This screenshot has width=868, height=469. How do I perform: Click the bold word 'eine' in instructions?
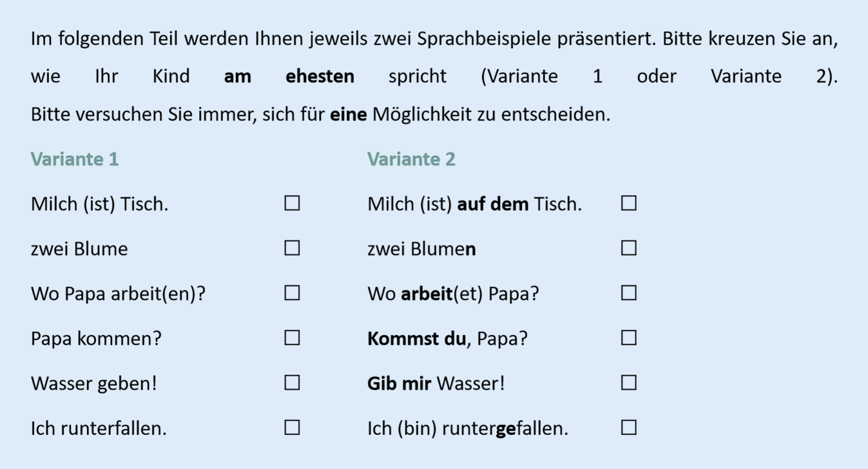(349, 115)
